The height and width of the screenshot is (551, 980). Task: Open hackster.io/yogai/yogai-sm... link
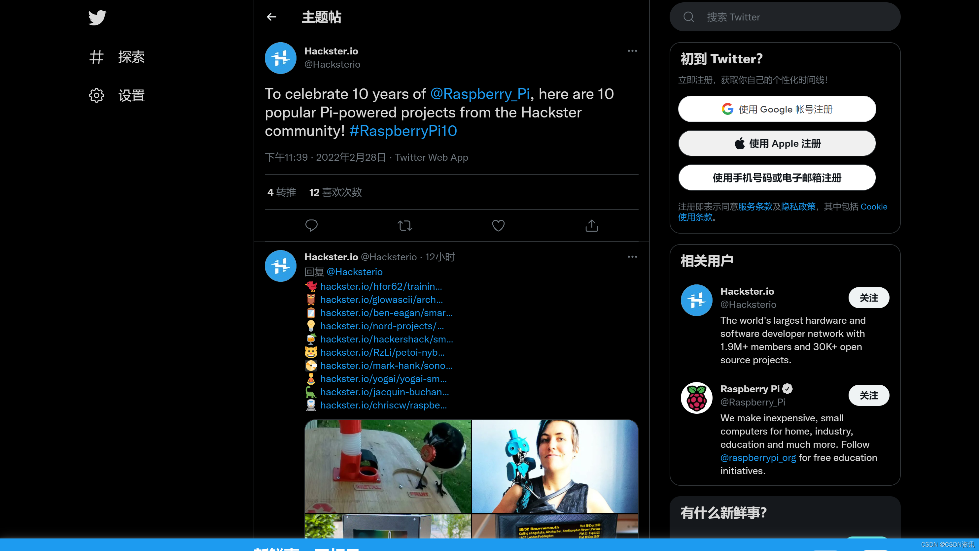(383, 379)
